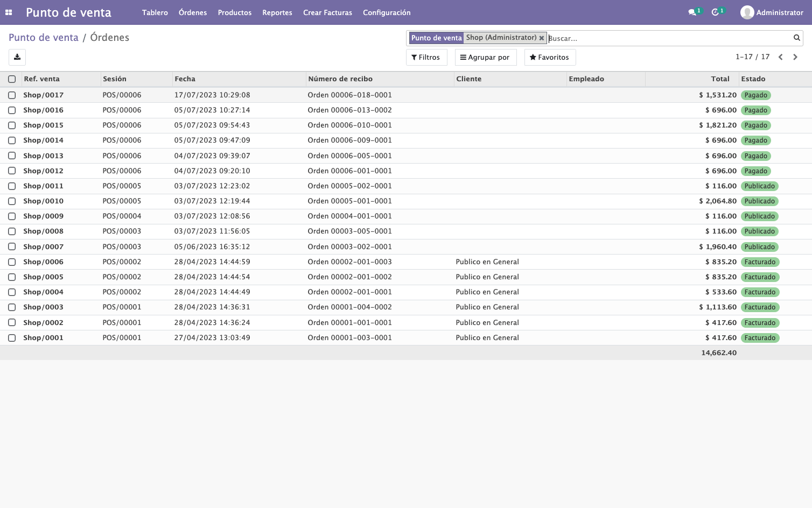Click date 05/06/2023 16:35:12
Screen dimensions: 812x508
[x=212, y=247]
